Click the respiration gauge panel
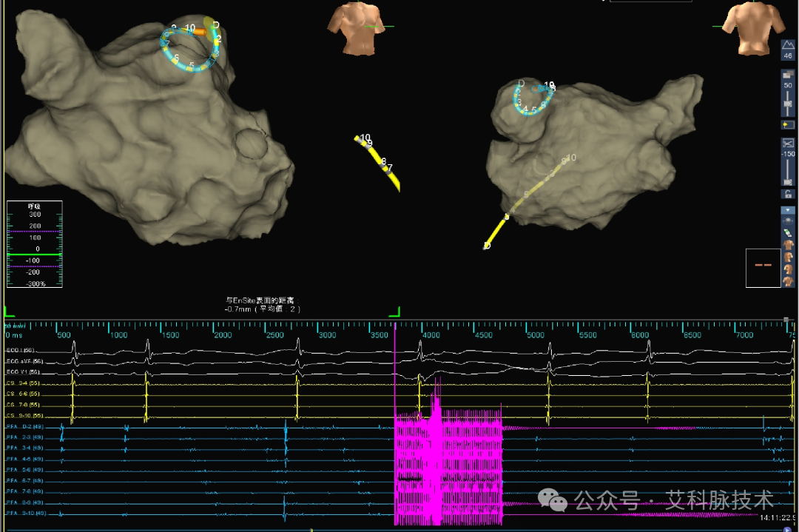This screenshot has height=532, width=799. 35,244
